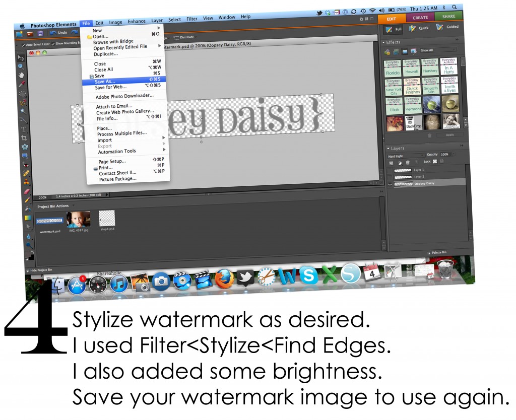This screenshot has height=420, width=516.
Task: Toggle Auto Select Layer checkbox
Action: (x=23, y=45)
